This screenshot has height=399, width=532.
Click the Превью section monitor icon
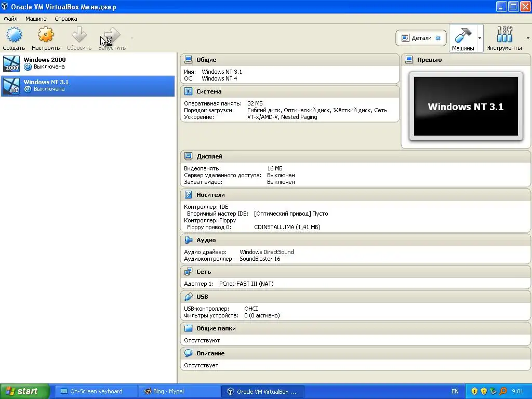click(409, 60)
